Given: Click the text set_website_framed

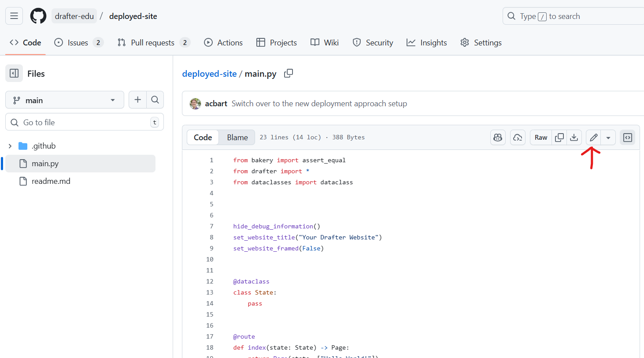Looking at the screenshot, I should pos(266,248).
